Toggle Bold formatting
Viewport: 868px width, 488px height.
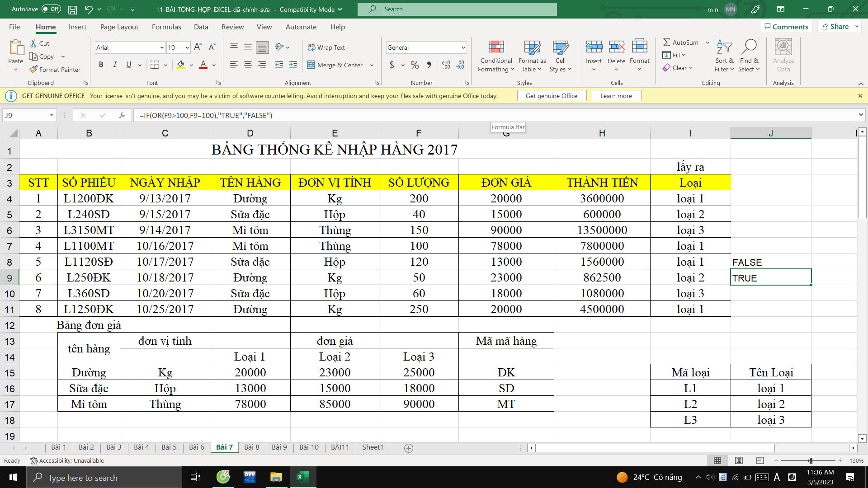click(101, 65)
